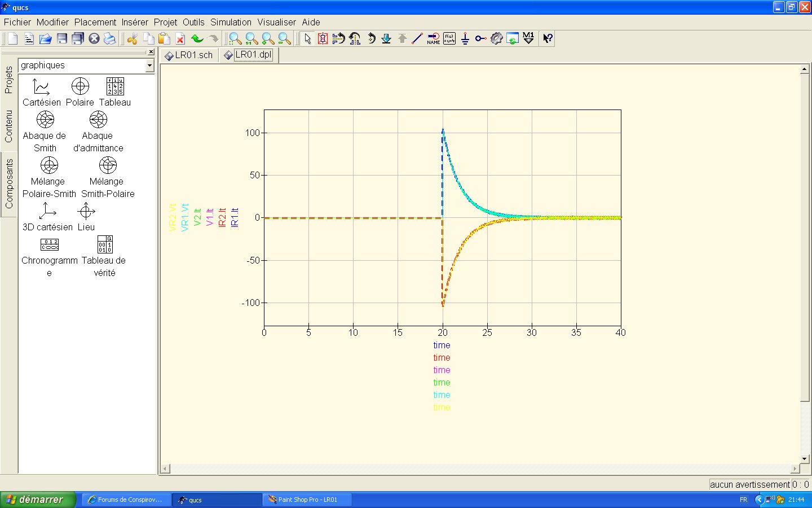Insert a port symbol
This screenshot has width=812, height=508.
tap(480, 38)
